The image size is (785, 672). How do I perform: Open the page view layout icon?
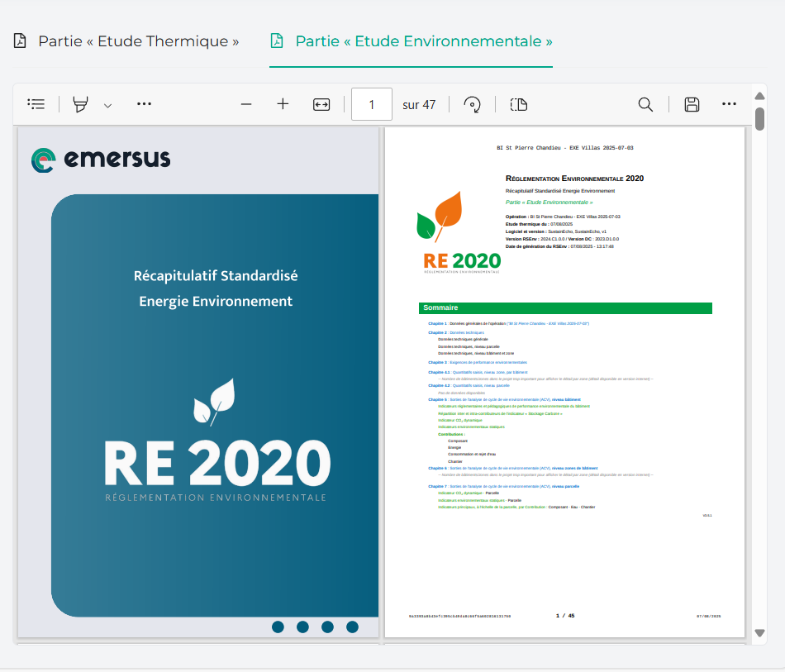click(519, 104)
